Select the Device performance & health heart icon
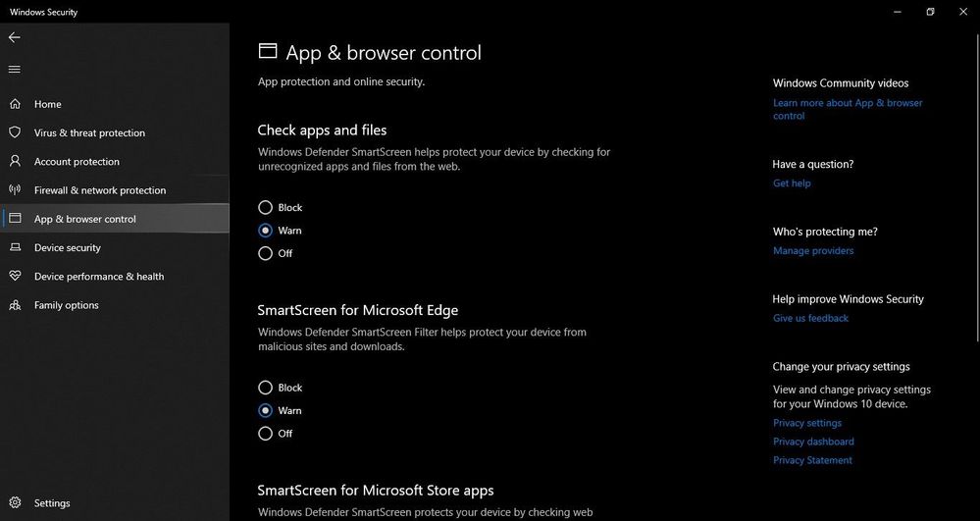Viewport: 980px width, 521px height. click(x=15, y=277)
